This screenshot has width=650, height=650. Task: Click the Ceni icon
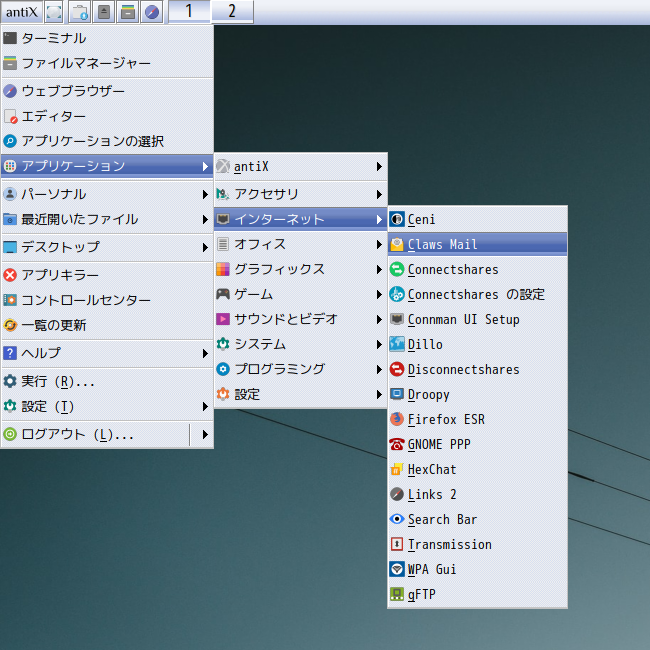[x=397, y=219]
